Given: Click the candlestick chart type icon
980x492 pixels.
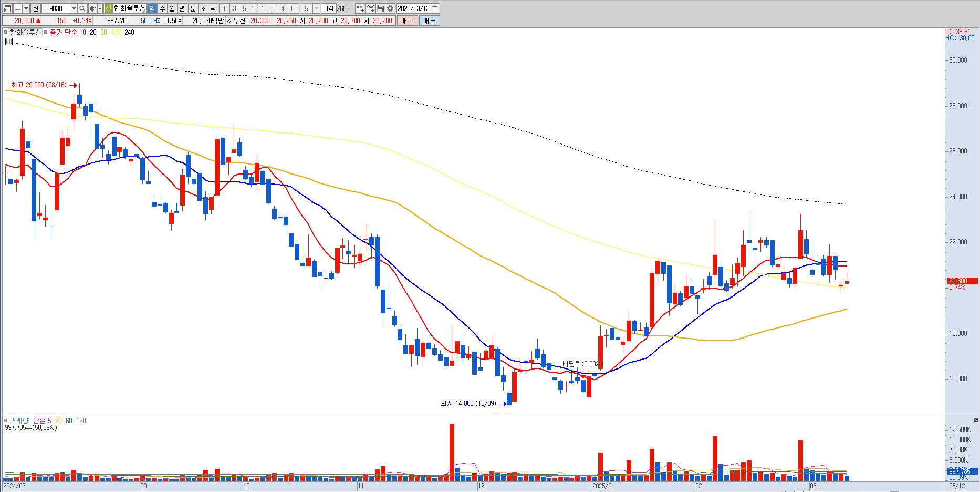Looking at the screenshot, I should point(360,8).
